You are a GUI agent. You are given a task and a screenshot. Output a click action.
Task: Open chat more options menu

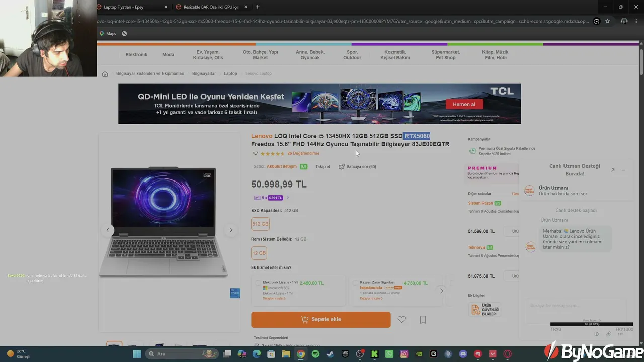click(x=619, y=334)
